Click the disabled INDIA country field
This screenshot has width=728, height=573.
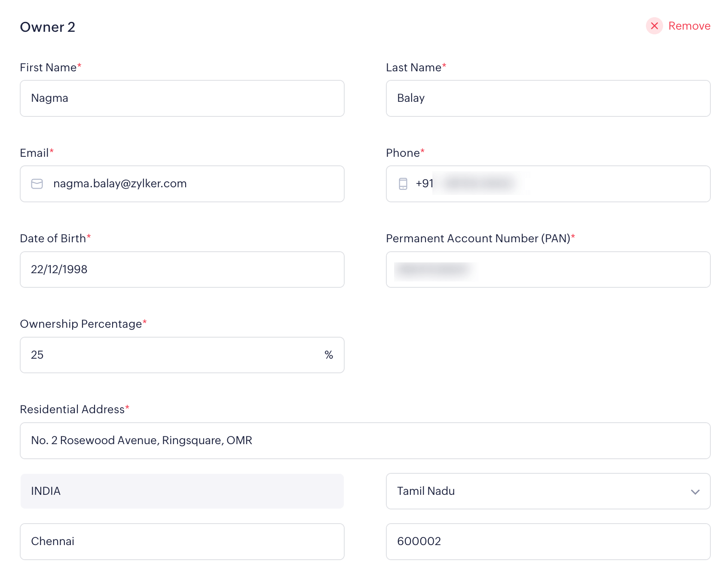point(182,491)
